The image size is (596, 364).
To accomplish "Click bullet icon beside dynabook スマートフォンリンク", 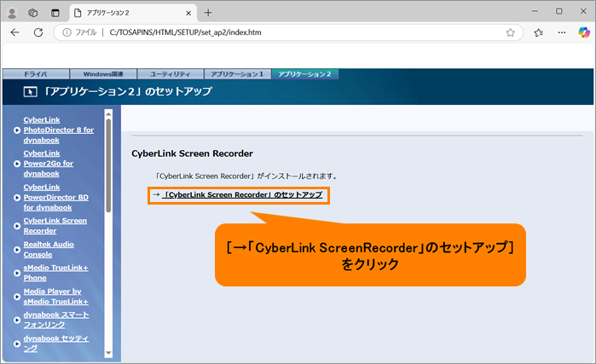I will (17, 321).
